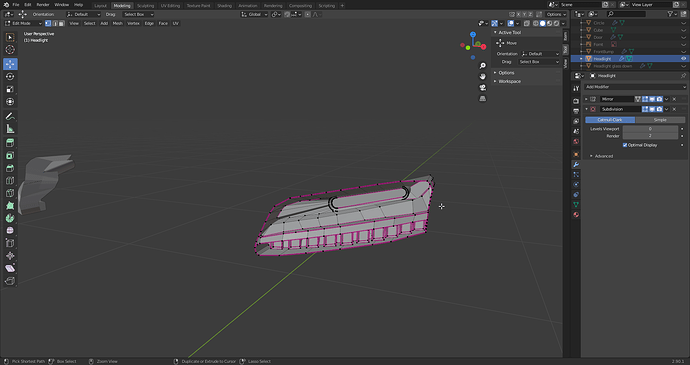This screenshot has width=690, height=365.
Task: Select Catmull-Clark subdivision type
Action: click(610, 120)
